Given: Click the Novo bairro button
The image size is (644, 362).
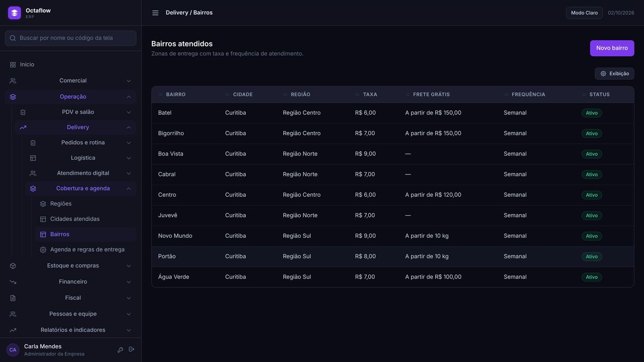Looking at the screenshot, I should click(612, 48).
